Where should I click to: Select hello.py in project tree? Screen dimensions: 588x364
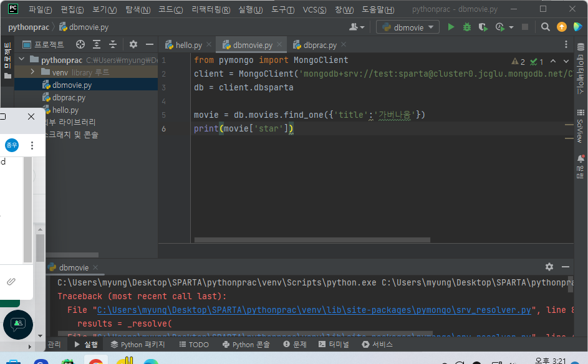tap(65, 110)
